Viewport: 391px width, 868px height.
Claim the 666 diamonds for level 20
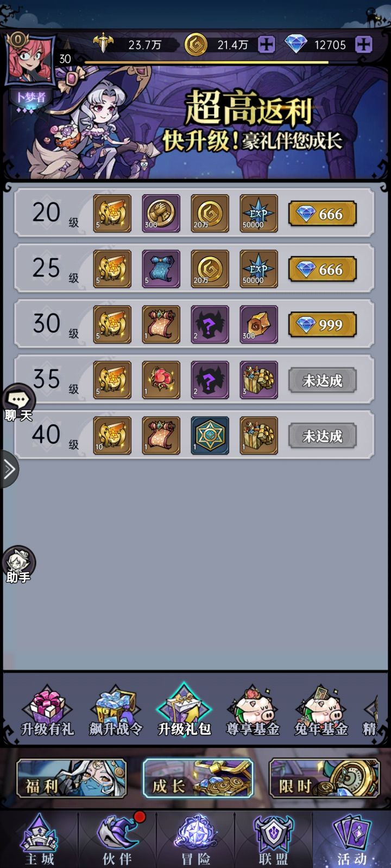coord(323,214)
